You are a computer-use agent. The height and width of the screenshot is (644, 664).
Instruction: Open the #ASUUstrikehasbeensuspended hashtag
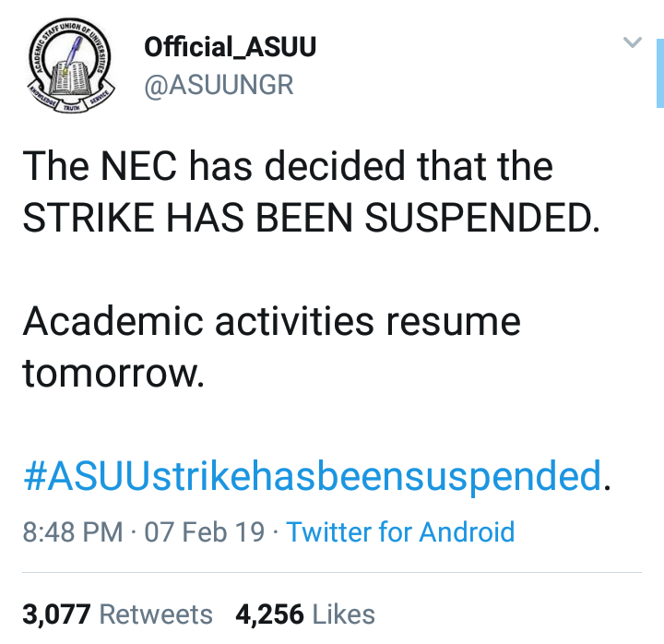[x=312, y=477]
